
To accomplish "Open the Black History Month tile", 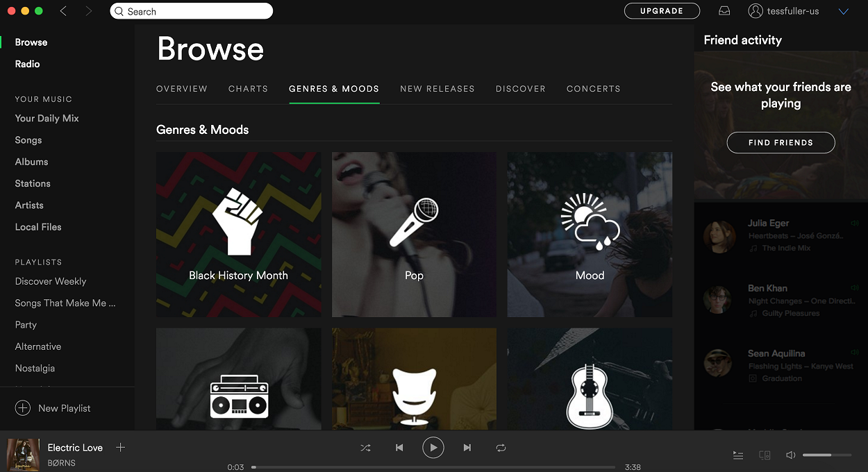I will coord(239,235).
